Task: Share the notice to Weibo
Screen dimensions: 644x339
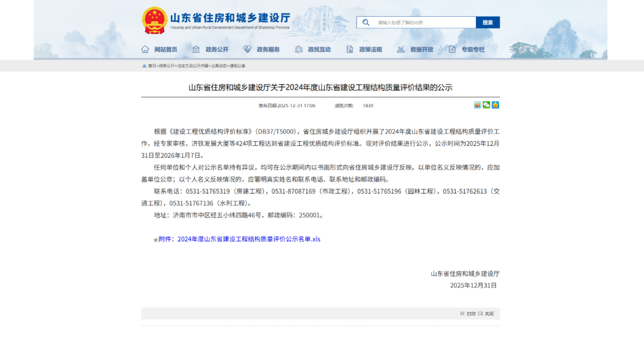Action: (478, 105)
